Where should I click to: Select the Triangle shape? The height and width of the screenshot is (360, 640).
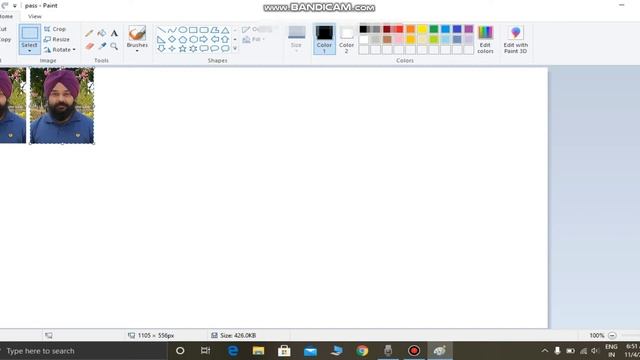coord(225,30)
